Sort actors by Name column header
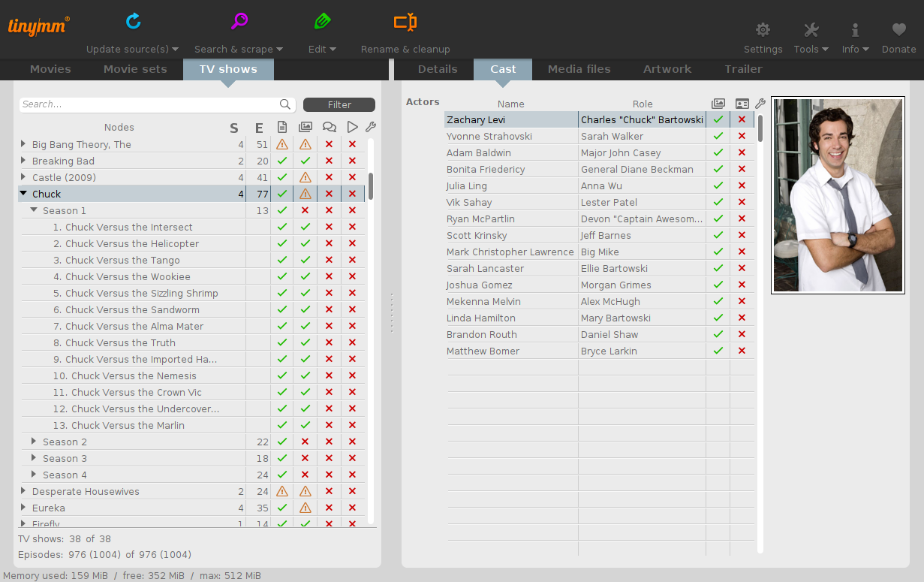Screen dimensions: 924x582 [511, 104]
